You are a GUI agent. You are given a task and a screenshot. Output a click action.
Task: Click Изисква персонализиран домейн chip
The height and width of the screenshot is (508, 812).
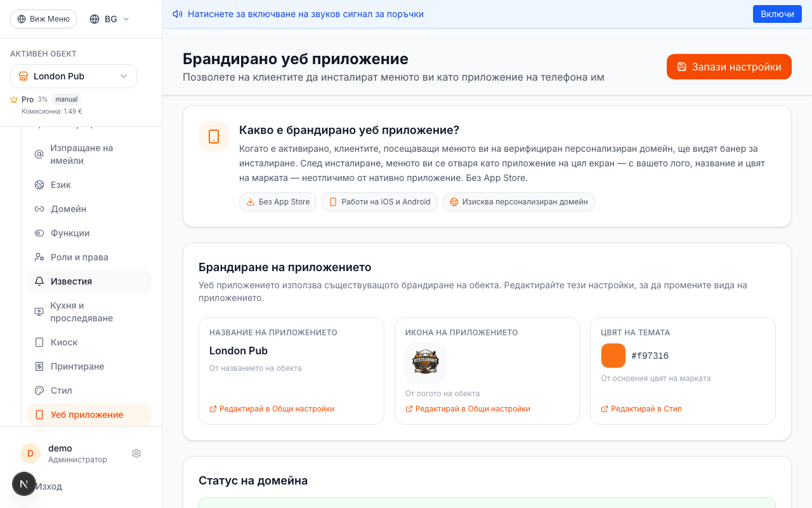pyautogui.click(x=519, y=202)
